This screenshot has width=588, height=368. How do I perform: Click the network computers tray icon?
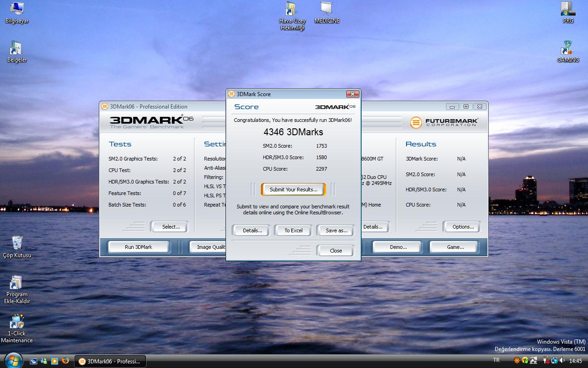coord(533,361)
